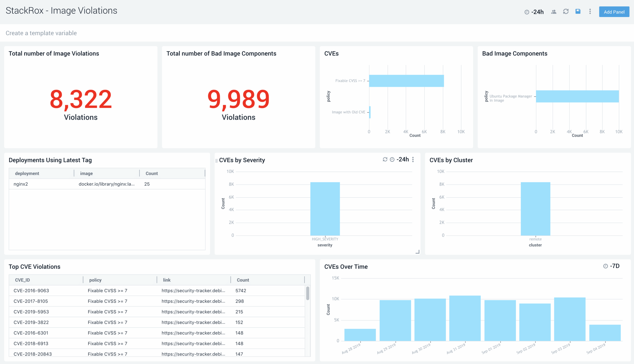Click clock icon on CVEs Over Time panel

coord(605,266)
